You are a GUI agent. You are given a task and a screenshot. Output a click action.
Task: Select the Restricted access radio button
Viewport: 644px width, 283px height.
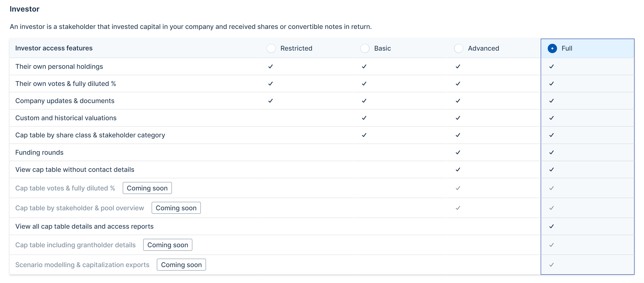(271, 48)
